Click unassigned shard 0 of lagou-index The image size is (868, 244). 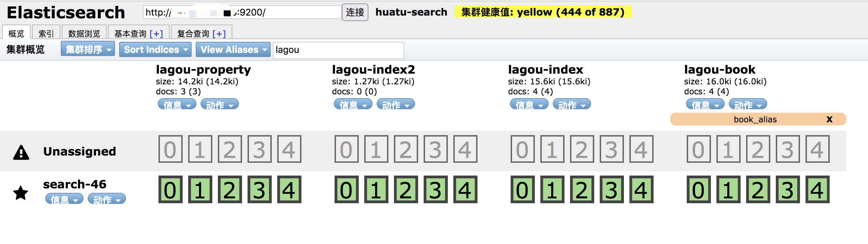[523, 149]
